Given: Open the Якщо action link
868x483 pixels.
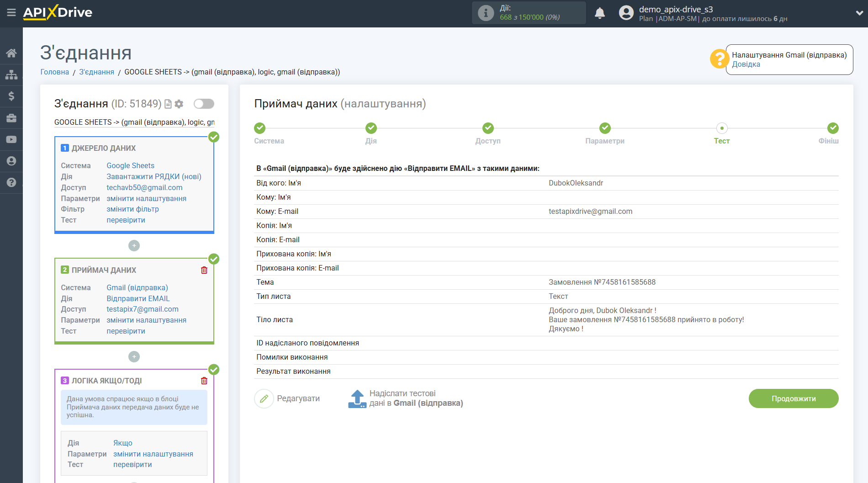Looking at the screenshot, I should point(123,443).
